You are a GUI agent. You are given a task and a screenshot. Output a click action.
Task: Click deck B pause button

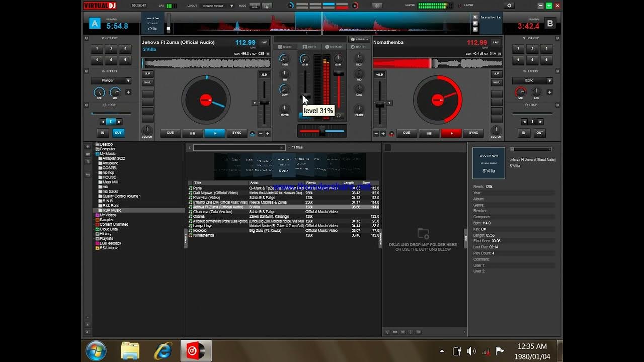429,133
